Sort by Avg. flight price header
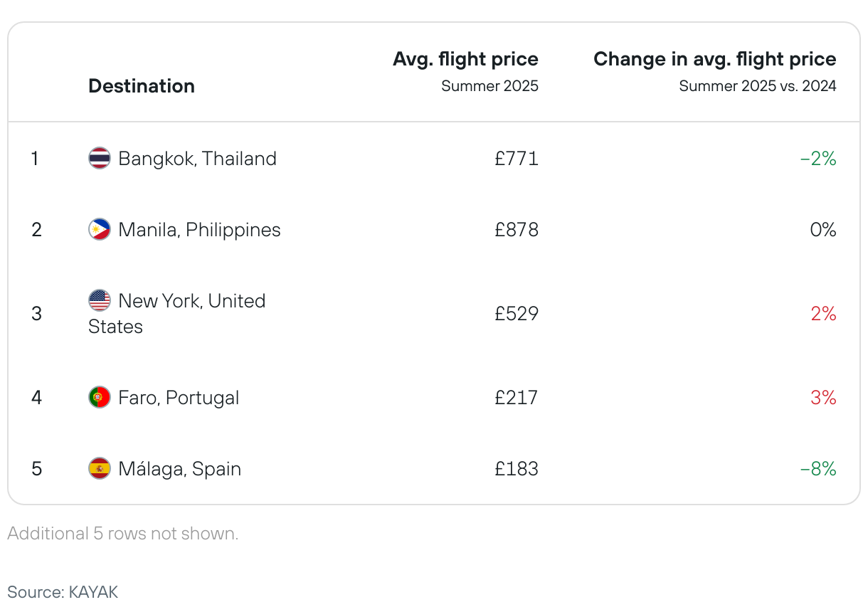 pos(465,59)
